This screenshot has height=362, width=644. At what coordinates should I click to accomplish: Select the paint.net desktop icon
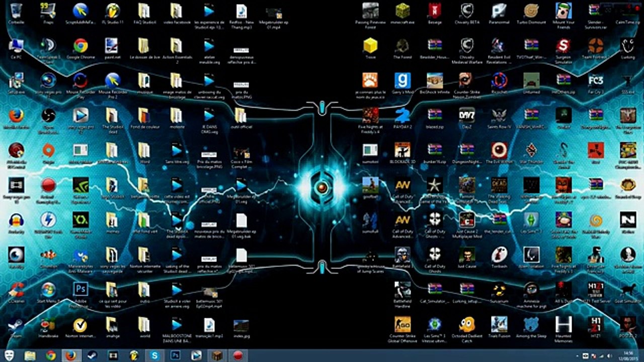click(112, 46)
